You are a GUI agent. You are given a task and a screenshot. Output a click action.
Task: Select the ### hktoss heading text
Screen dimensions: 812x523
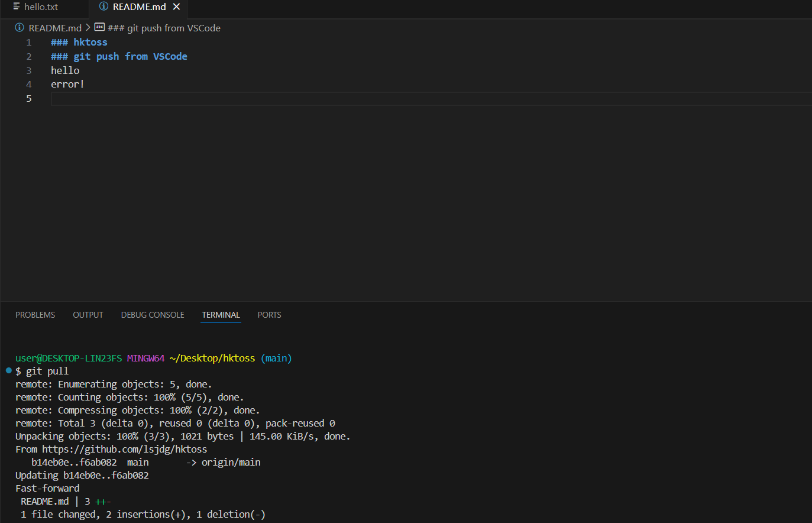pyautogui.click(x=79, y=41)
